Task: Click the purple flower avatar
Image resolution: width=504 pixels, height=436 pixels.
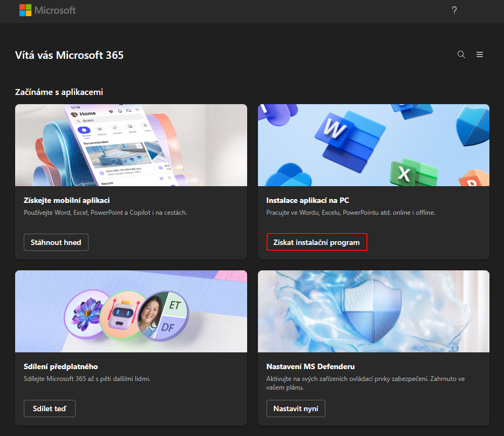Action: pos(86,315)
